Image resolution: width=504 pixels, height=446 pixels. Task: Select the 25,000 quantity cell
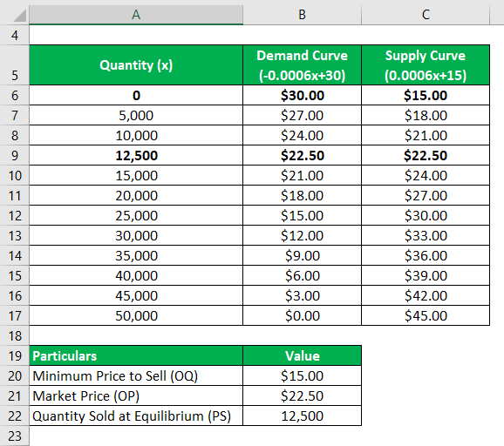point(136,215)
